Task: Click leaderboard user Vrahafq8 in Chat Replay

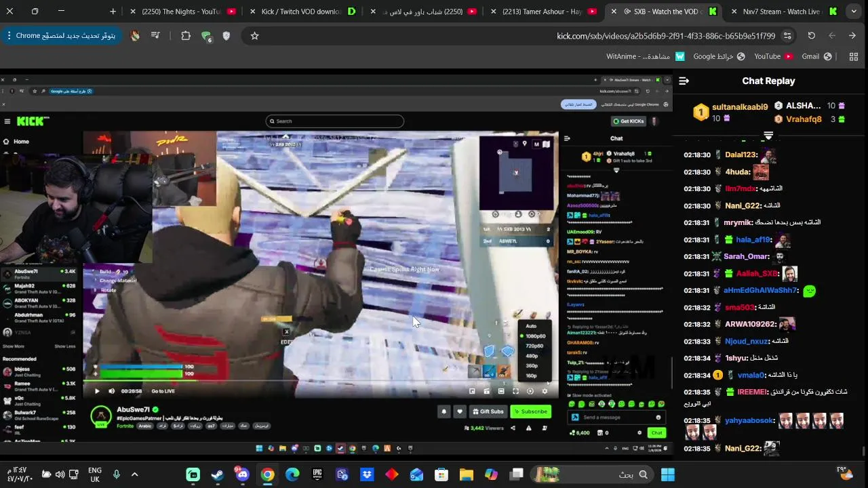Action: coord(804,119)
